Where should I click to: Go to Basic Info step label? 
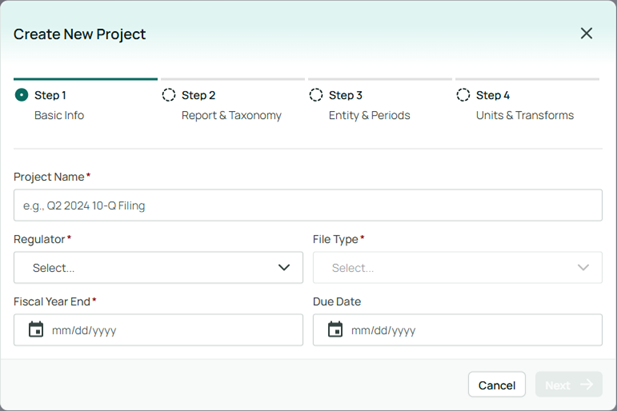(59, 115)
